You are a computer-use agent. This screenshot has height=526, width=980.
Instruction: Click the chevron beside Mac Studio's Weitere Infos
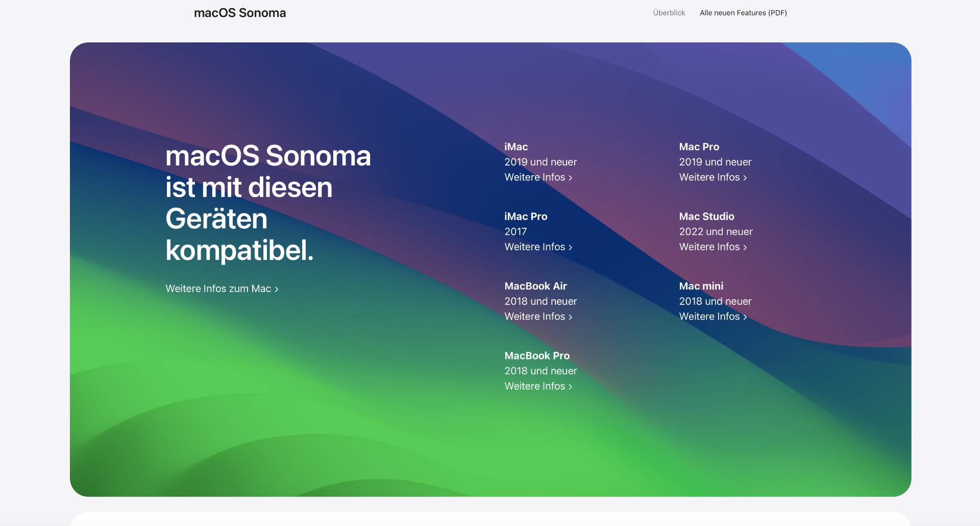point(745,247)
